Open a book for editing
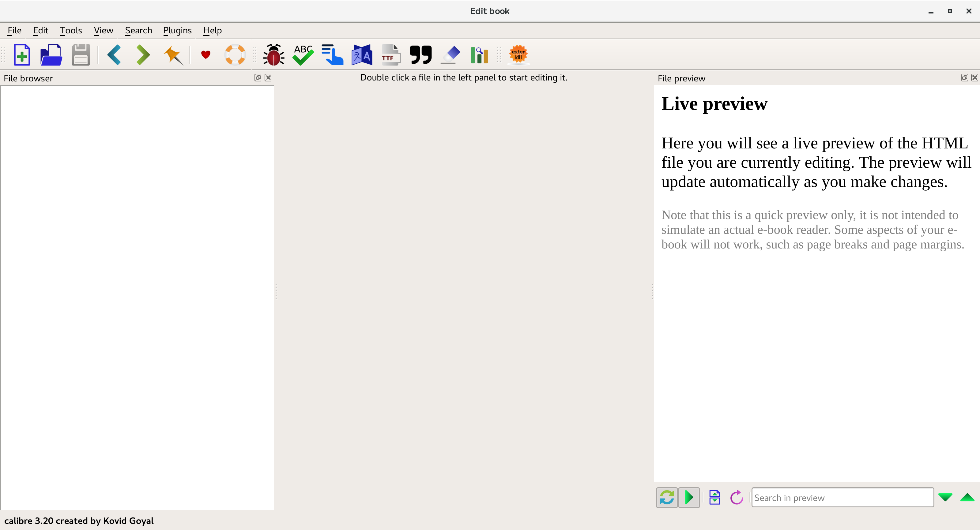The width and height of the screenshot is (980, 530). tap(51, 55)
